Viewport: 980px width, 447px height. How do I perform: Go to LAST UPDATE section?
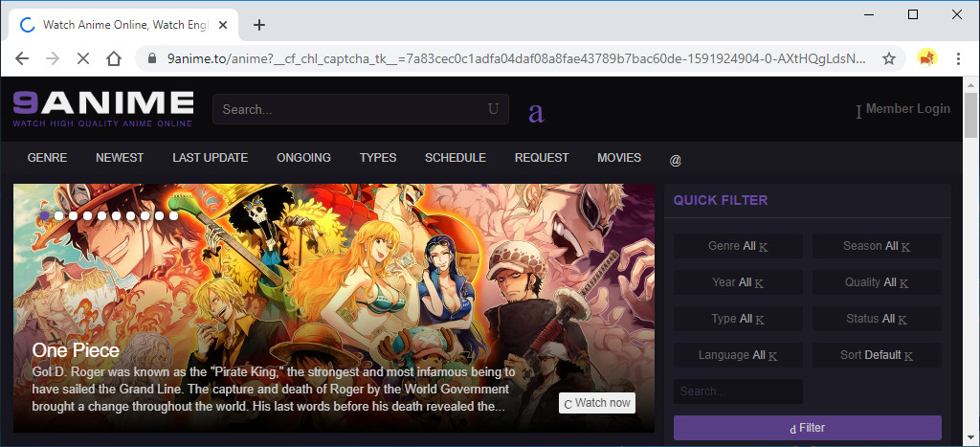(x=210, y=158)
